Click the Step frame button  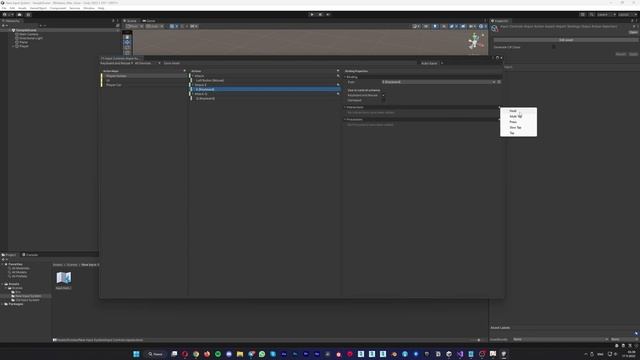click(328, 14)
